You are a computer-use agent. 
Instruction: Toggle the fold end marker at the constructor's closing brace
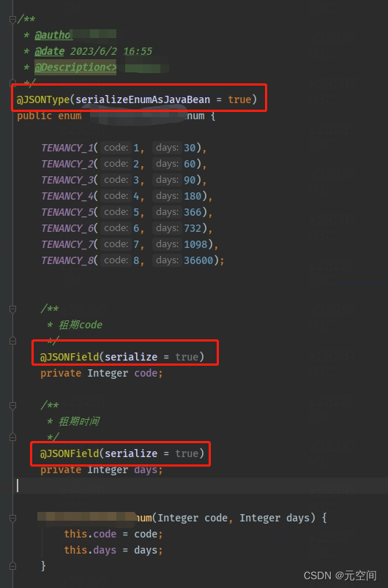tap(12, 565)
